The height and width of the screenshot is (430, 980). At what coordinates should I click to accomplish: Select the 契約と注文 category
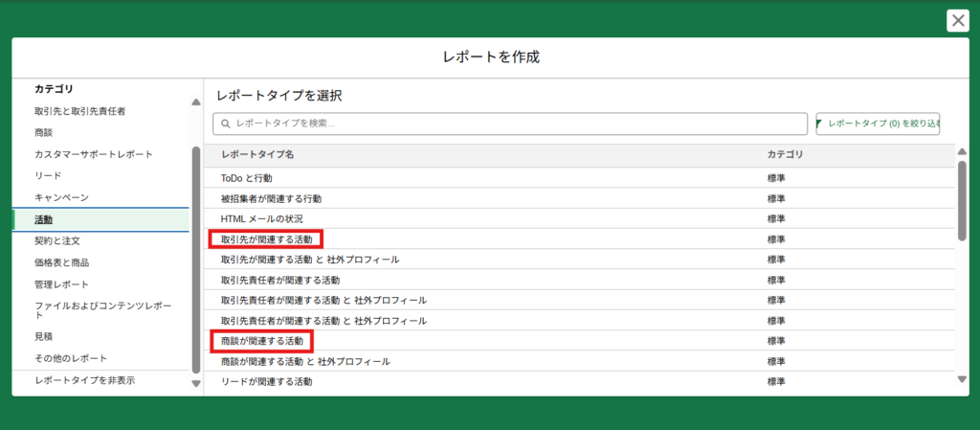click(x=57, y=240)
